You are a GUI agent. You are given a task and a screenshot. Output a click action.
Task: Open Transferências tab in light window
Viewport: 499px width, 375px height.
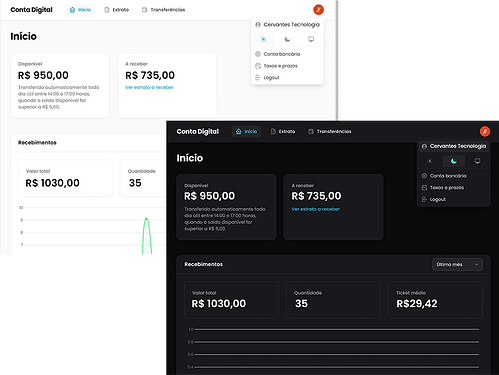click(163, 10)
